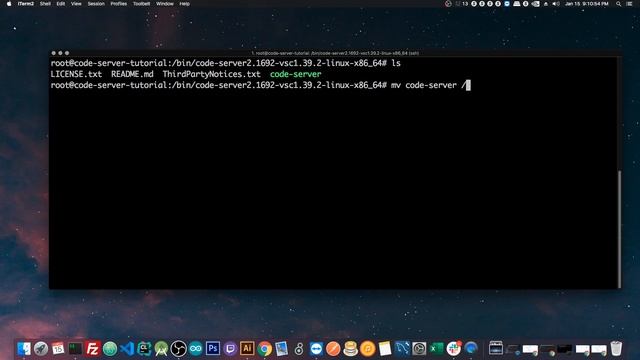This screenshot has width=640, height=360.
Task: Open the Window menu
Action: click(165, 4)
